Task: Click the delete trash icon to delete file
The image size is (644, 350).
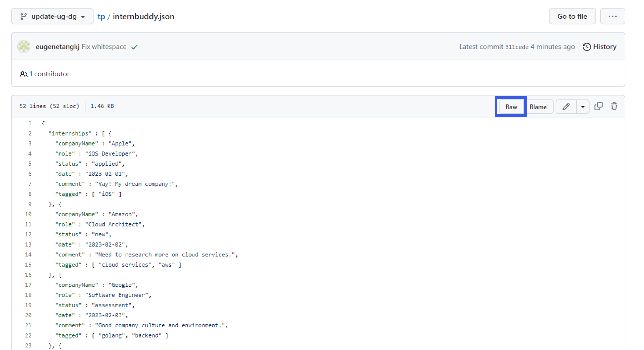Action: [614, 106]
